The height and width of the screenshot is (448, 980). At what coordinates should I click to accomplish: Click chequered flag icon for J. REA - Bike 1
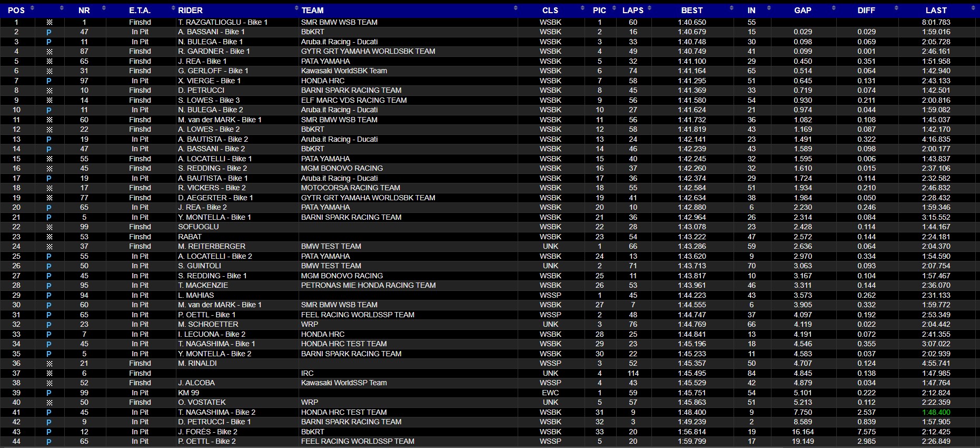tap(49, 62)
